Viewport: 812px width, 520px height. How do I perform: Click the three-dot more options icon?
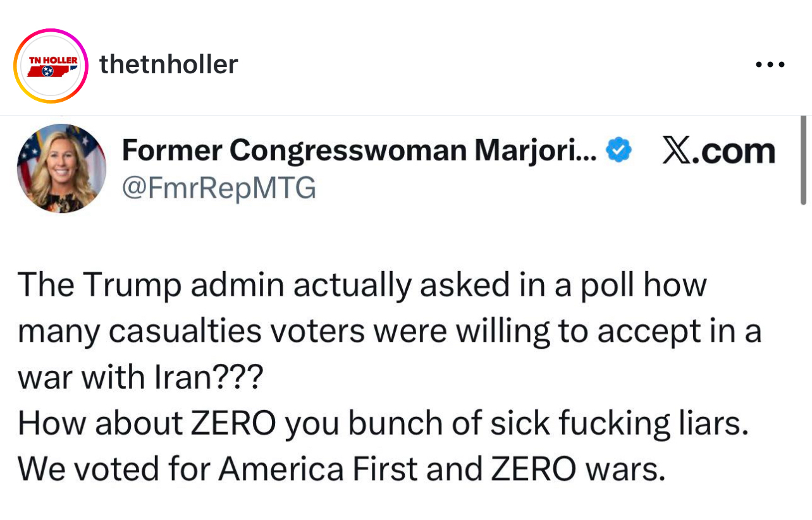[771, 64]
